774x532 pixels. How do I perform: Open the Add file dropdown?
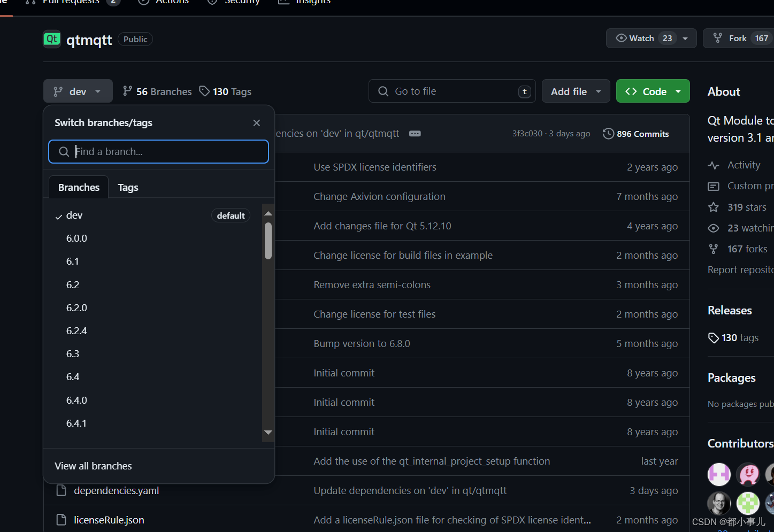(576, 91)
